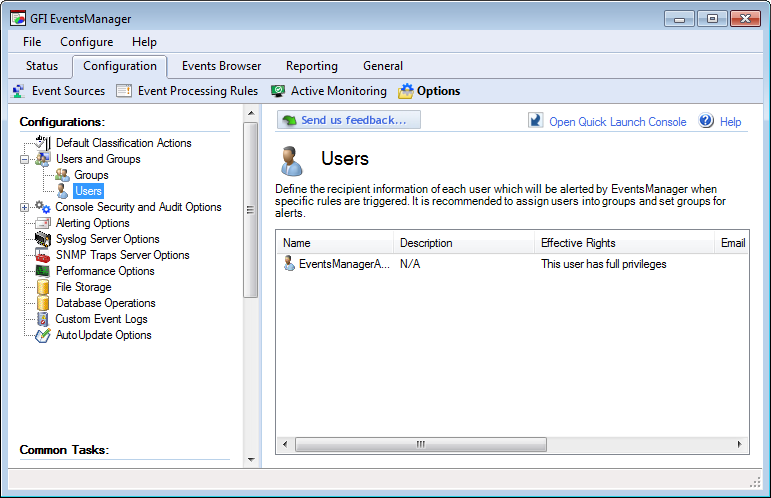The height and width of the screenshot is (498, 771).
Task: Click the Console Security gears icon
Action: (x=43, y=207)
